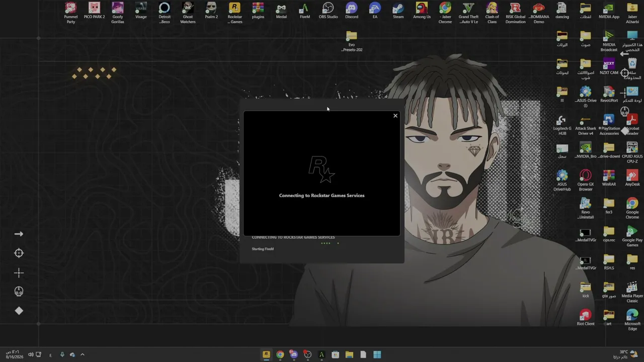Open the AnyDesk desktop shortcut

click(x=632, y=178)
